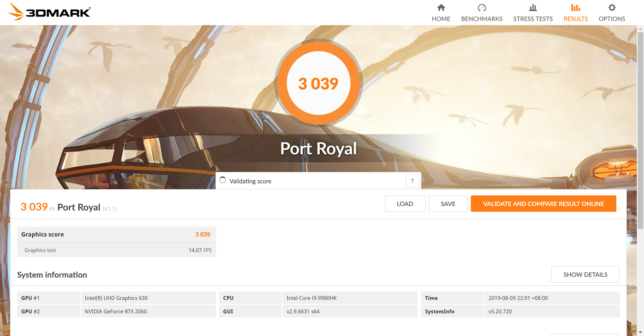The width and height of the screenshot is (644, 336).
Task: Select the Stress Tests bar chart icon
Action: [x=533, y=8]
